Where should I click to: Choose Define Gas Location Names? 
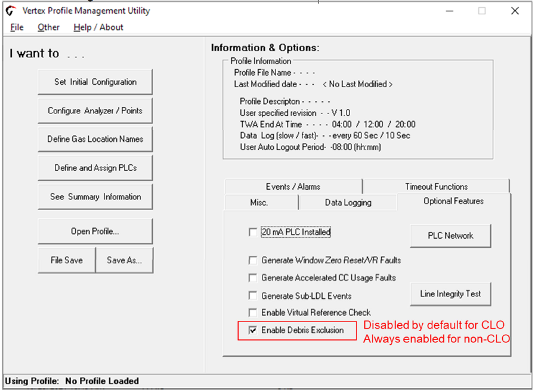coord(95,139)
